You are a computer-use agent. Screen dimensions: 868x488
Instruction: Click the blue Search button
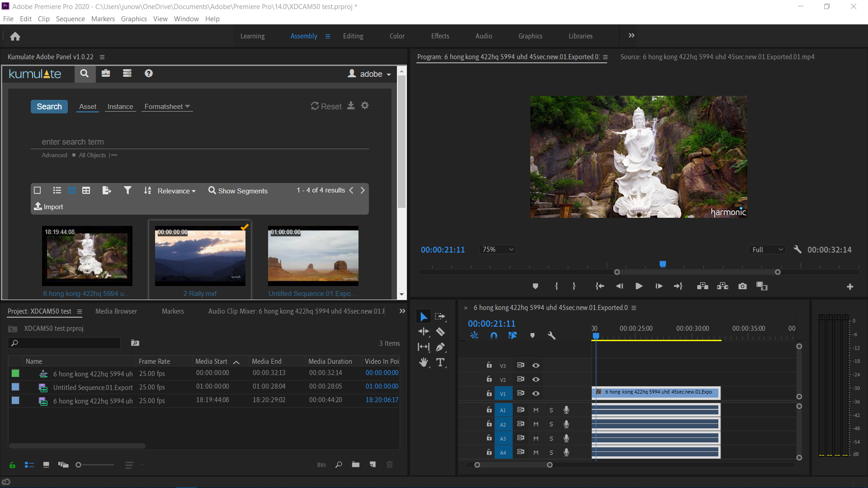[49, 107]
